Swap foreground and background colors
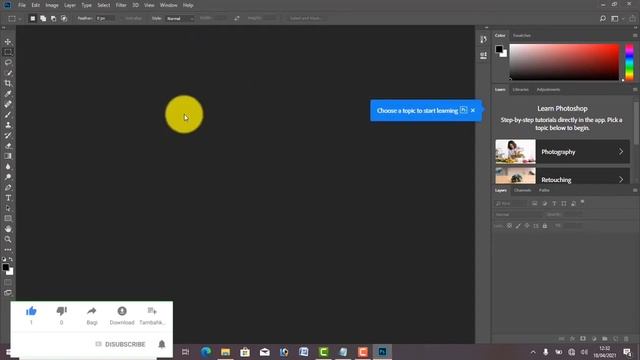 [11, 259]
